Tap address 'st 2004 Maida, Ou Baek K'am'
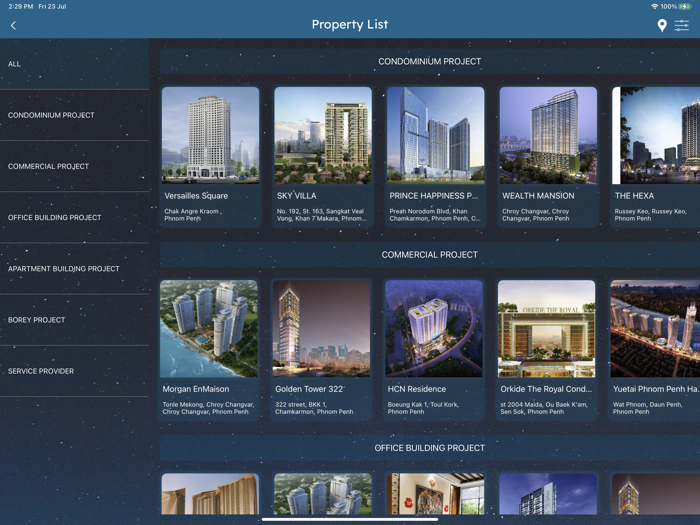This screenshot has height=525, width=700. (544, 408)
